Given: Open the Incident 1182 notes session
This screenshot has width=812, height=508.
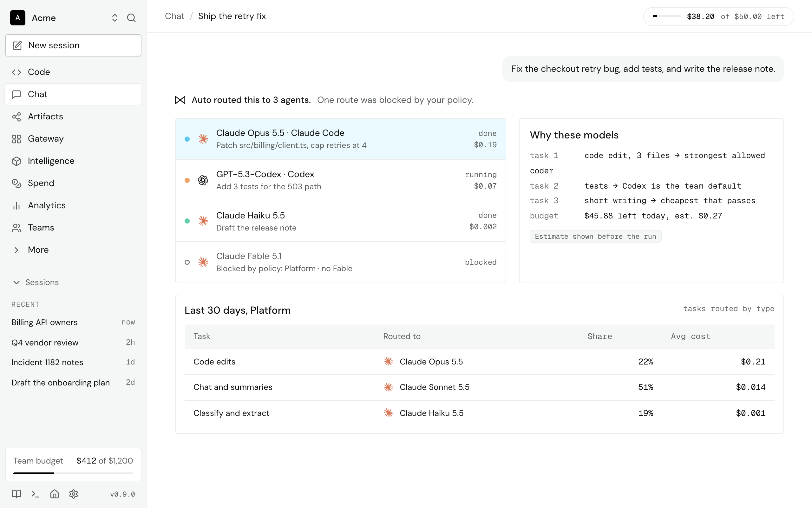Looking at the screenshot, I should [73, 362].
